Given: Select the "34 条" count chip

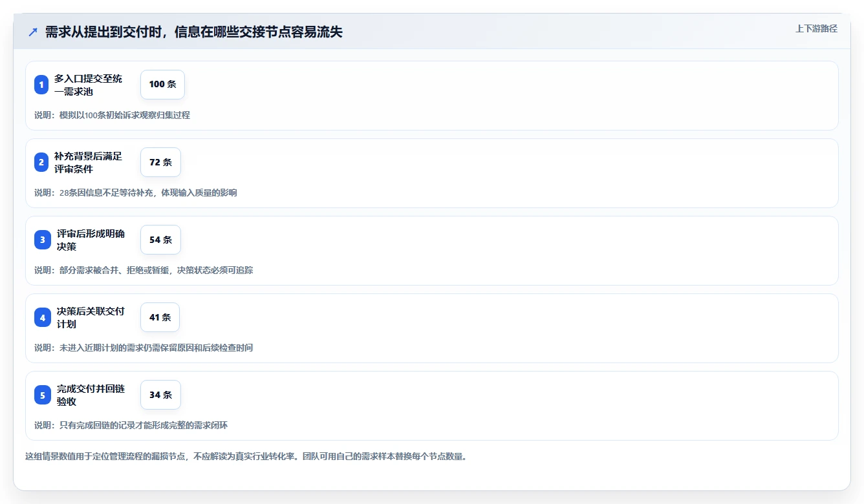Looking at the screenshot, I should pyautogui.click(x=160, y=395).
